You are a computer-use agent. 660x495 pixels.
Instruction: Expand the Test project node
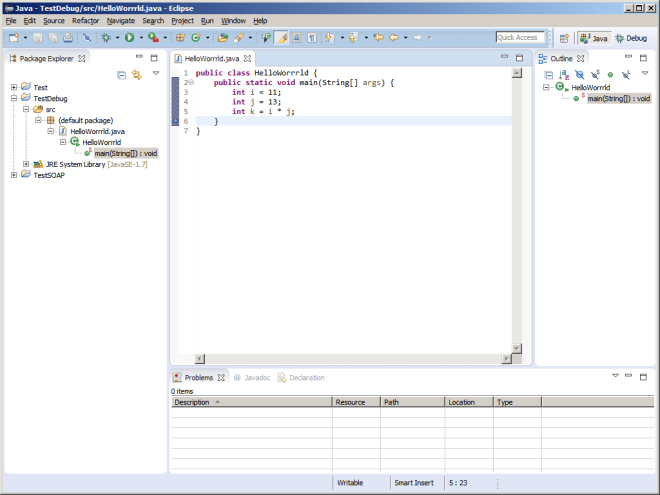click(14, 88)
